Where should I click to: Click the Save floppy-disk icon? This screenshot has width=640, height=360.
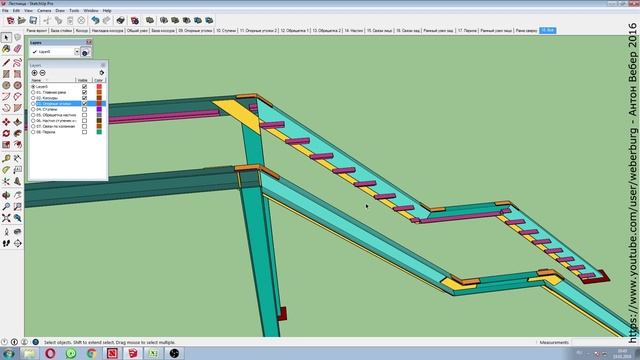(x=33, y=20)
